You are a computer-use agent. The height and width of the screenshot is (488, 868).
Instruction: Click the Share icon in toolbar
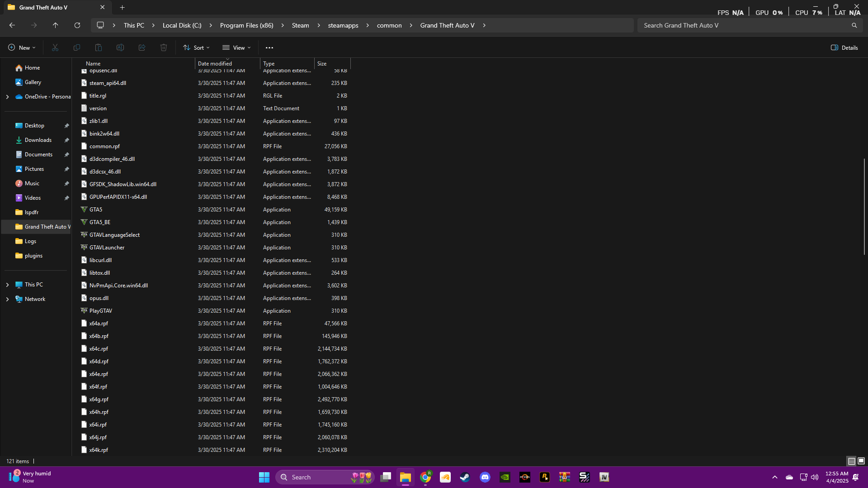pos(142,47)
